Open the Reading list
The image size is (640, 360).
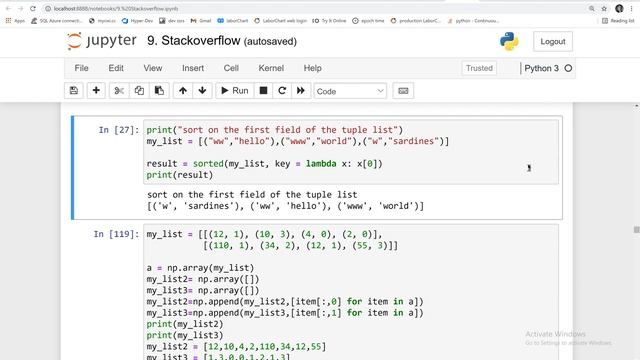click(618, 20)
